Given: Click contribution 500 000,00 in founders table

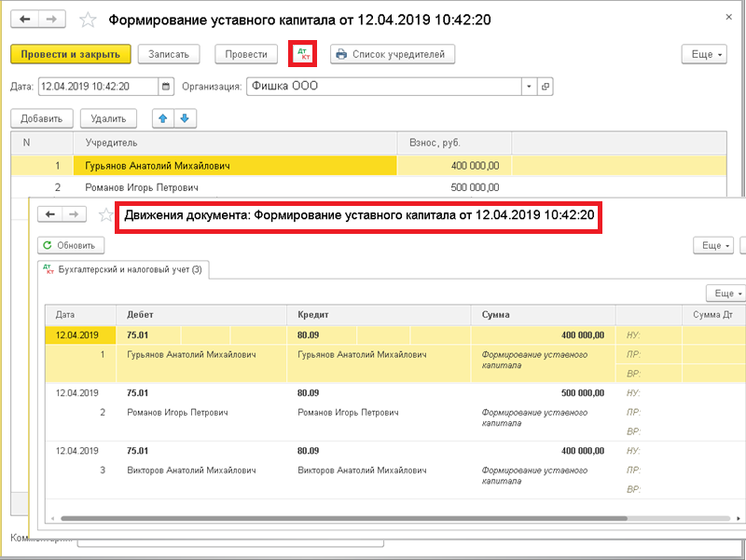Looking at the screenshot, I should pyautogui.click(x=454, y=187).
